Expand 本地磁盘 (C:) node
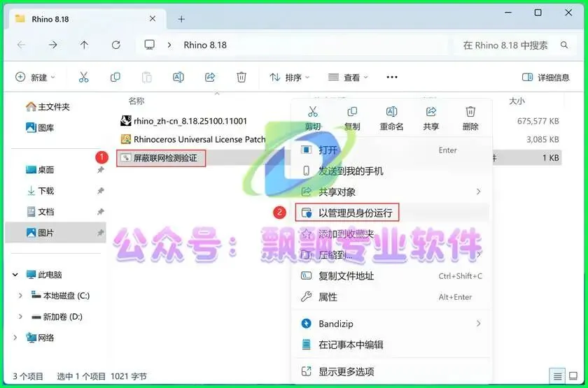 [20, 296]
